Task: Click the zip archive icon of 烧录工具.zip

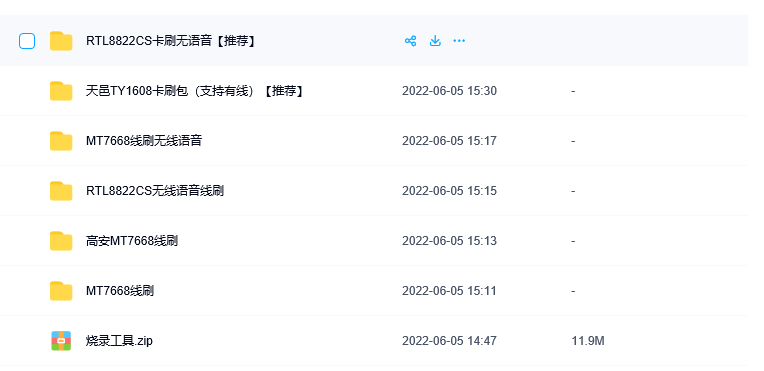Action: click(x=61, y=341)
